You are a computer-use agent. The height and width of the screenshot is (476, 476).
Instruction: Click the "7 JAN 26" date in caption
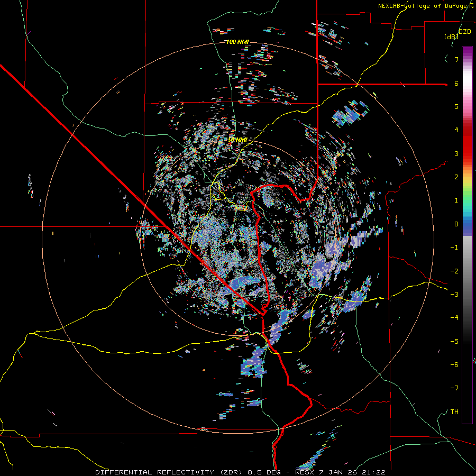pos(338,472)
